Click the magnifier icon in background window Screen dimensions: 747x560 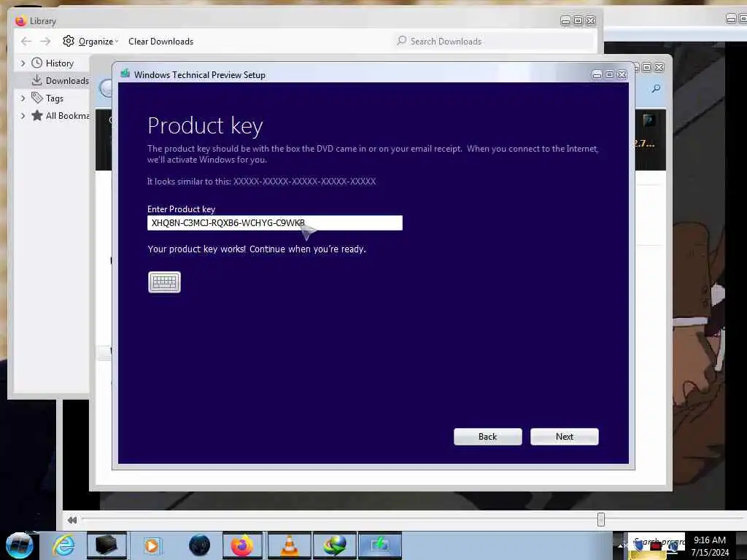point(656,88)
